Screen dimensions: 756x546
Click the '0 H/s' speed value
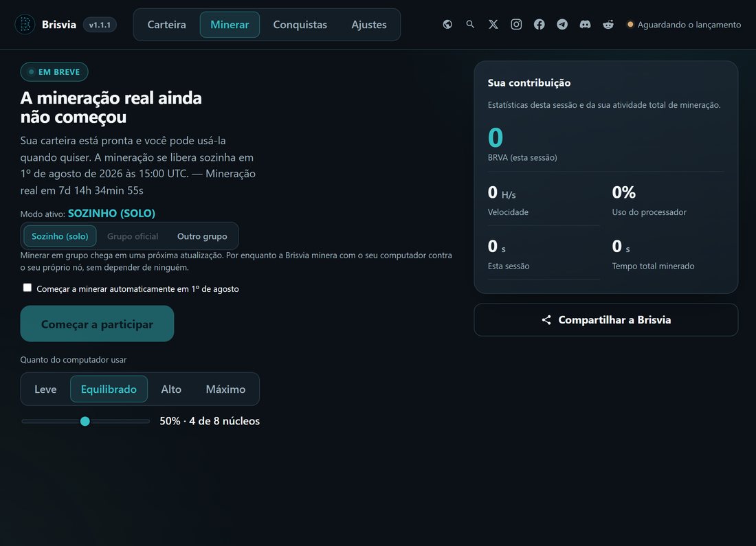pos(502,193)
